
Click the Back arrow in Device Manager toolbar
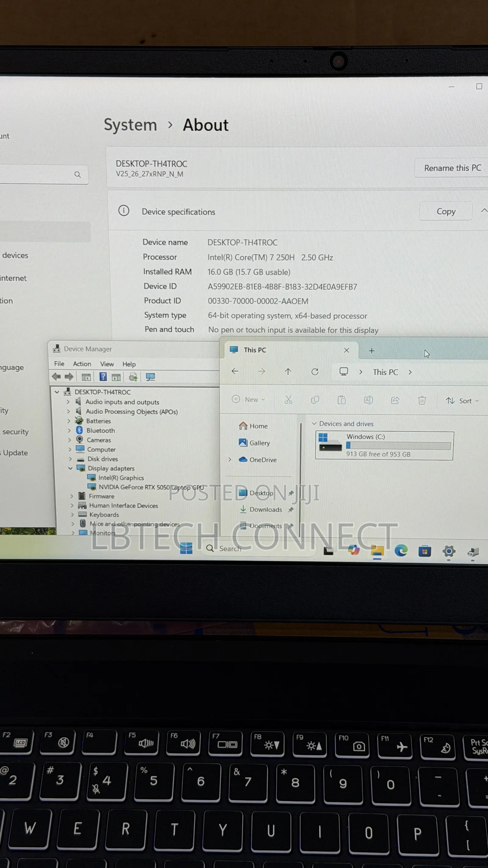pos(56,376)
